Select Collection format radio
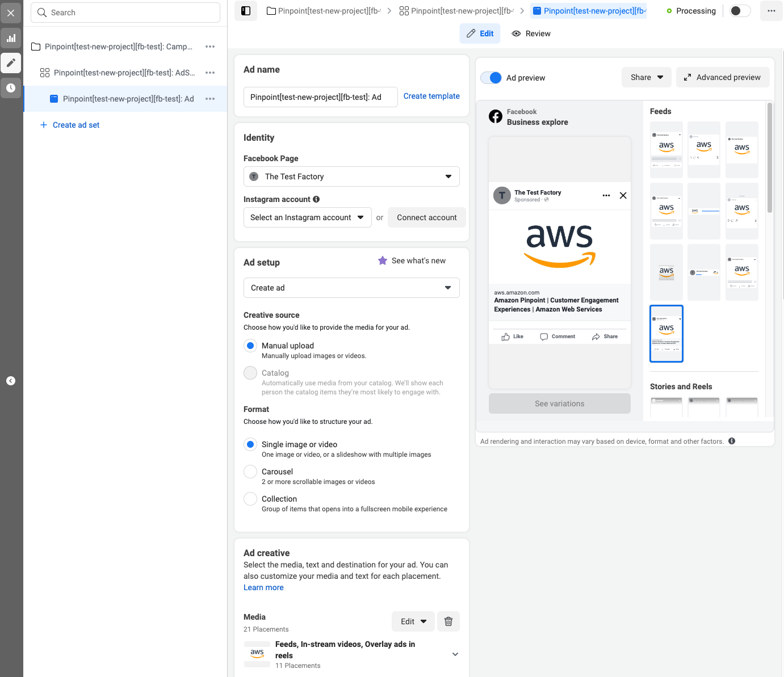784x677 pixels. (x=250, y=499)
